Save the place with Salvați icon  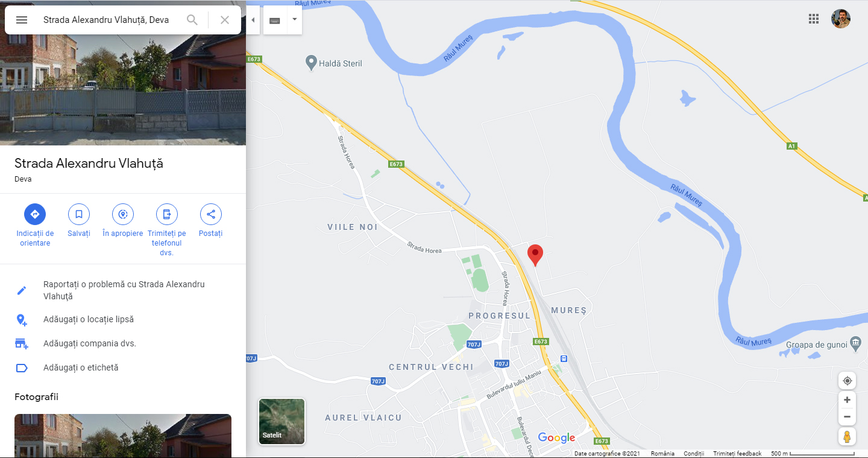(x=79, y=214)
